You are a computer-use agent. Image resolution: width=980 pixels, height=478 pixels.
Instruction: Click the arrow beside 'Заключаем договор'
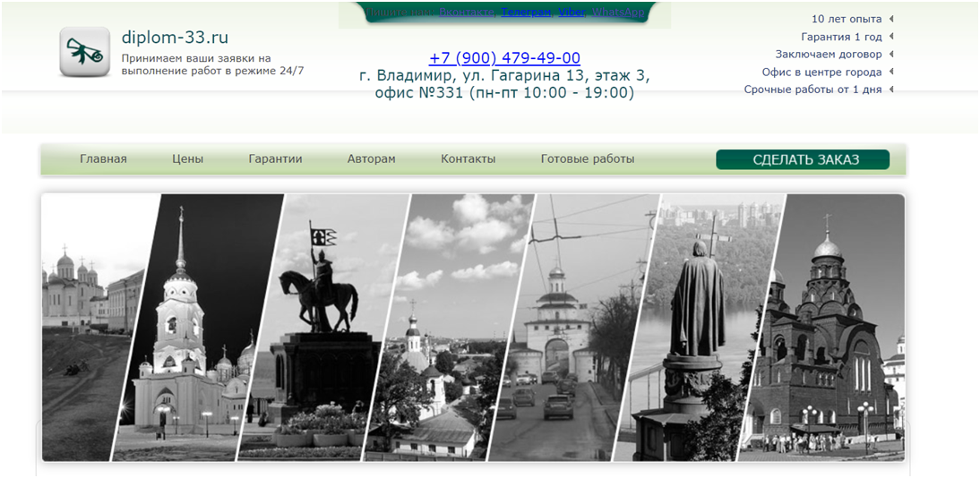click(x=891, y=54)
